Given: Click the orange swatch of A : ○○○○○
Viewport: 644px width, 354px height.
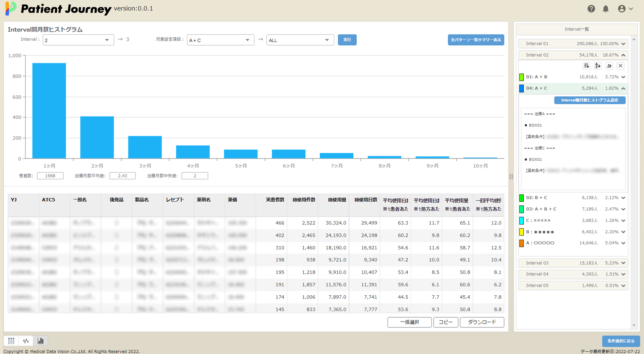Looking at the screenshot, I should [521, 243].
